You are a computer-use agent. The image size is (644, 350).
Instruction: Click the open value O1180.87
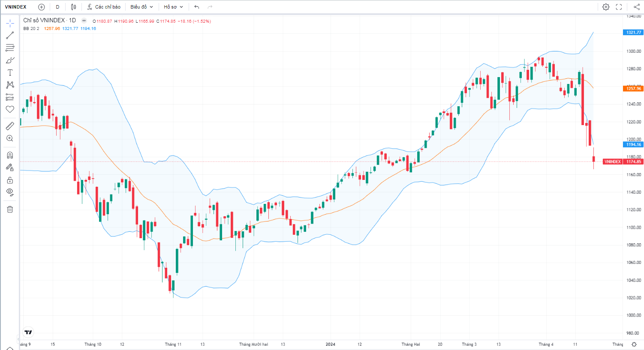102,21
